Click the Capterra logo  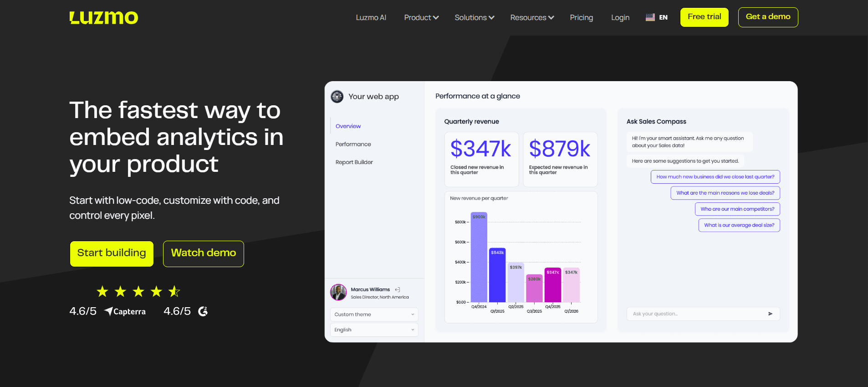[x=125, y=311]
